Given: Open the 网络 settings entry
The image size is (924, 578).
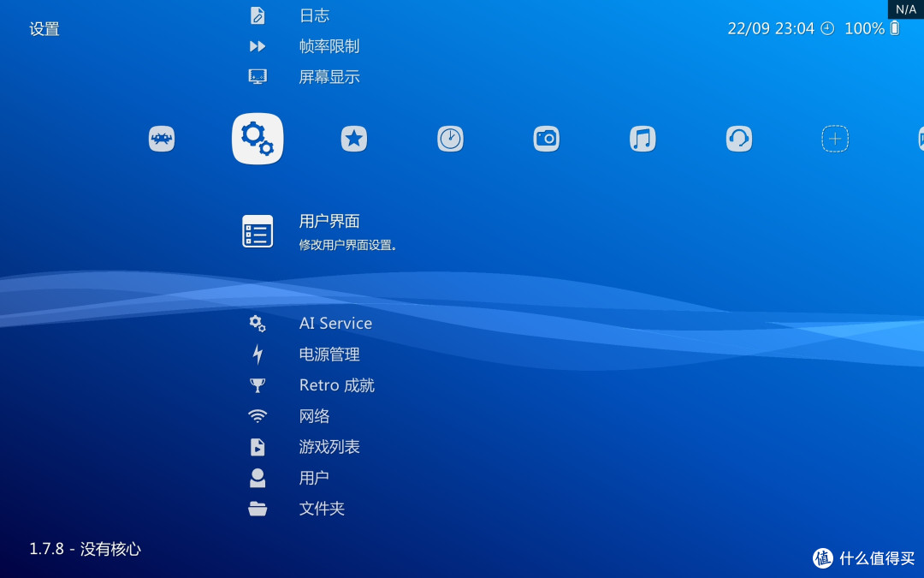Looking at the screenshot, I should click(x=314, y=416).
